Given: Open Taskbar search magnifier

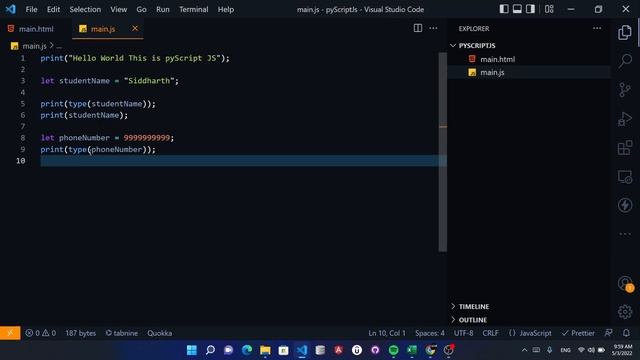Looking at the screenshot, I should pyautogui.click(x=210, y=350).
